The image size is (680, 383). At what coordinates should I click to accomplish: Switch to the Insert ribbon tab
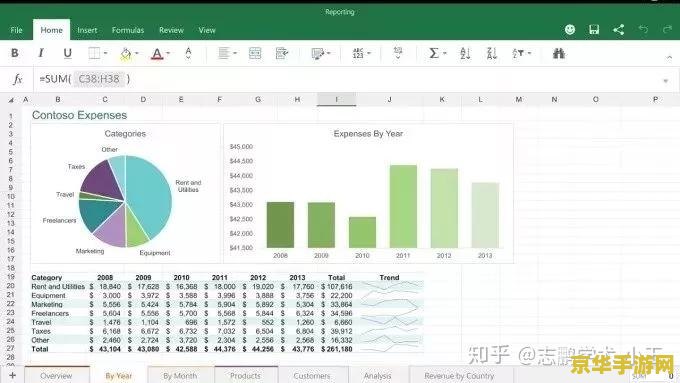(x=87, y=30)
